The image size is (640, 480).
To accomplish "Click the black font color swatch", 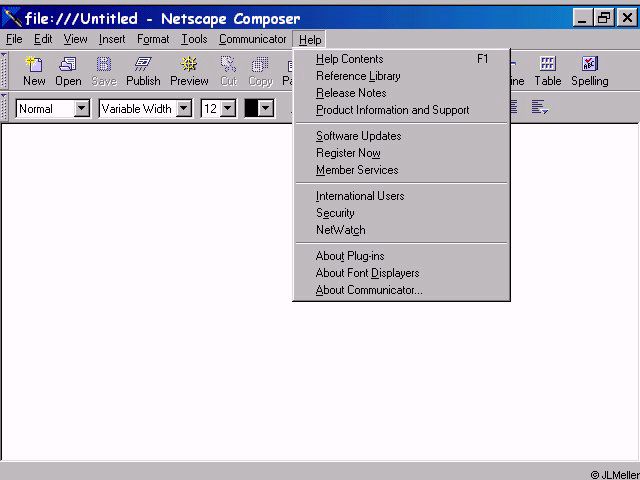I will pyautogui.click(x=251, y=109).
